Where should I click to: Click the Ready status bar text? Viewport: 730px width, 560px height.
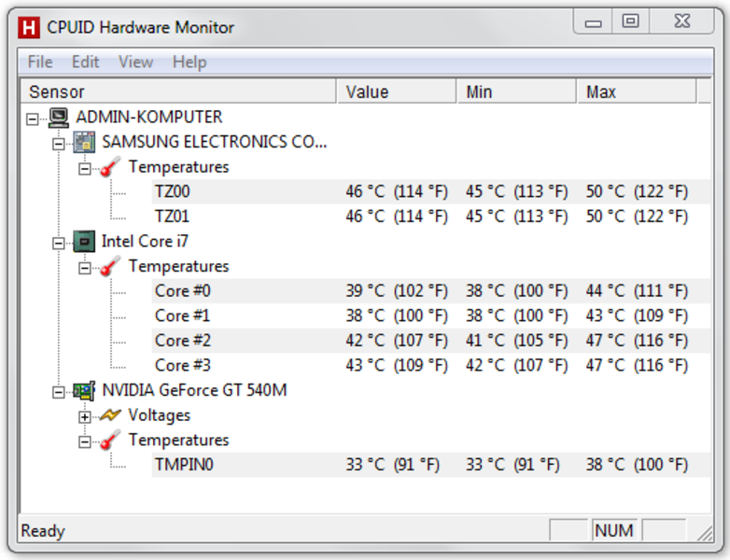(43, 531)
